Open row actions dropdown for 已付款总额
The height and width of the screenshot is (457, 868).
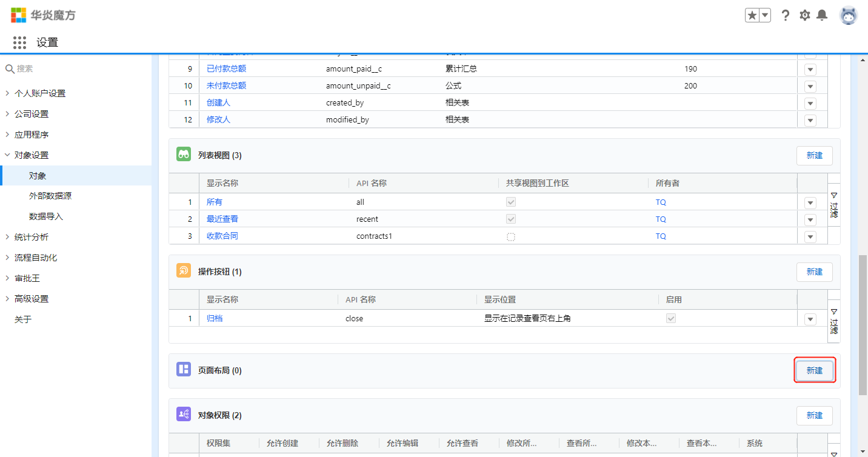[x=810, y=69]
